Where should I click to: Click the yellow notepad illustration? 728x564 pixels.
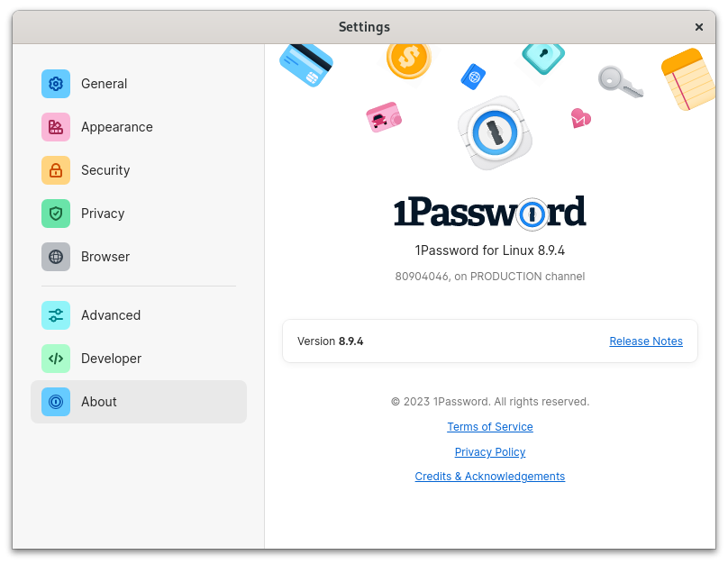687,78
